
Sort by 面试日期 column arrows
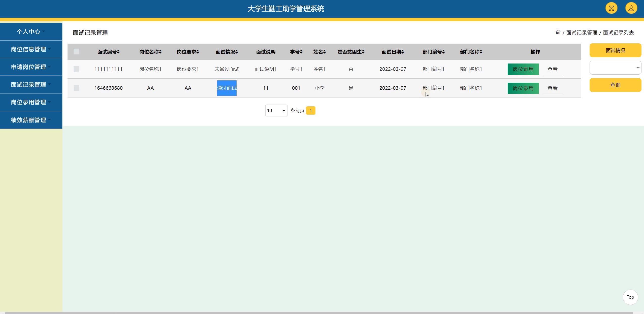pyautogui.click(x=402, y=52)
